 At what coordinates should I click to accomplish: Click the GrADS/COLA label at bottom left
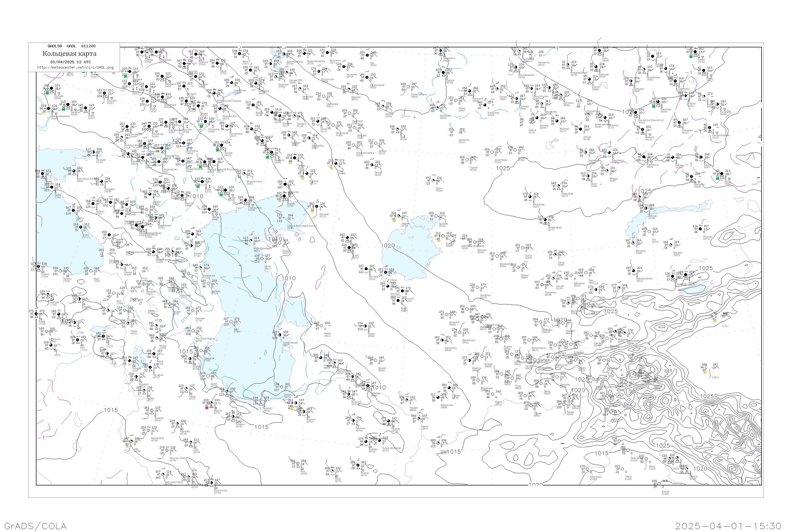35,526
